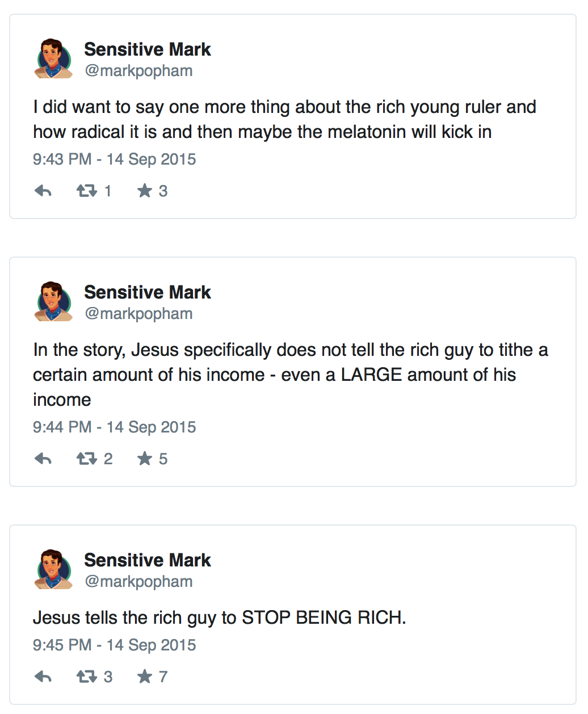Reply to the melatonin tweet
The width and height of the screenshot is (588, 714).
click(x=43, y=191)
